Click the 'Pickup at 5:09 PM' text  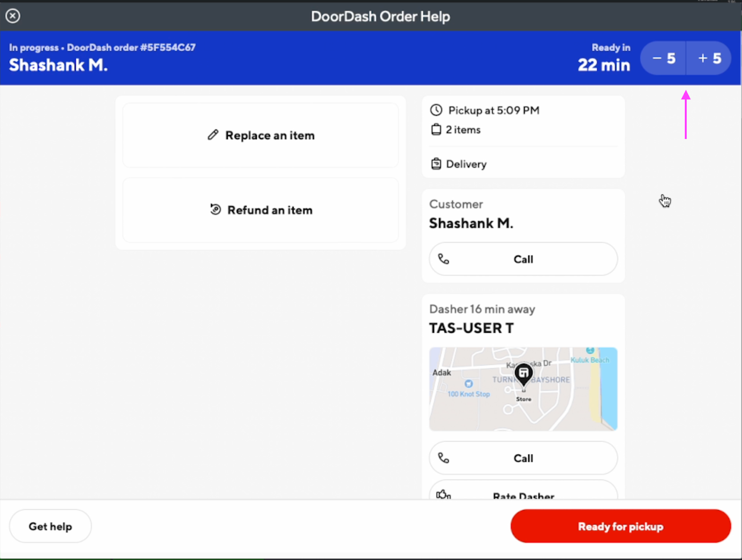click(x=494, y=110)
